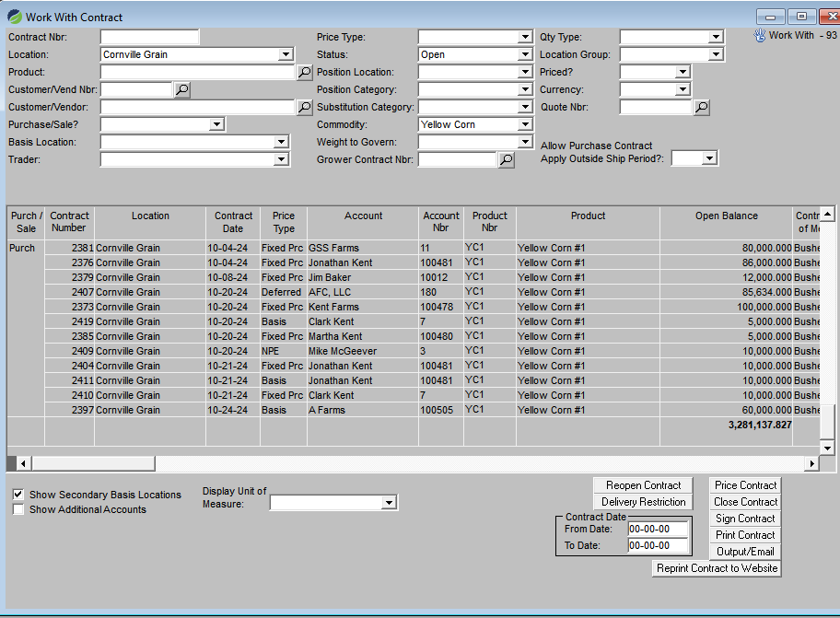Viewport: 840px width, 618px height.
Task: Click the grid's scroll right arrow
Action: [812, 463]
